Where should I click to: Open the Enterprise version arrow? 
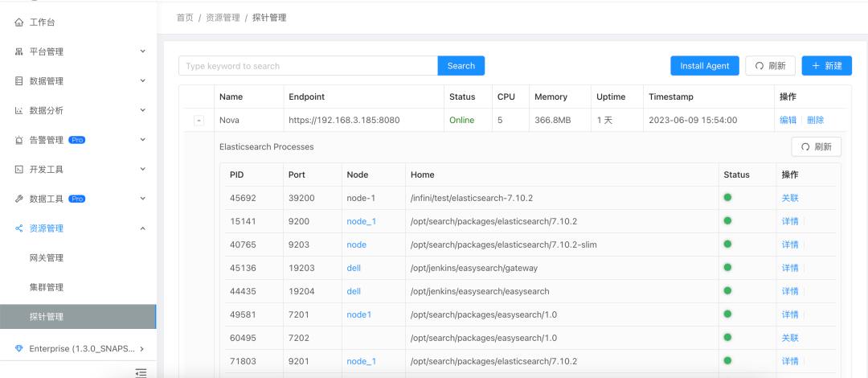coord(142,348)
